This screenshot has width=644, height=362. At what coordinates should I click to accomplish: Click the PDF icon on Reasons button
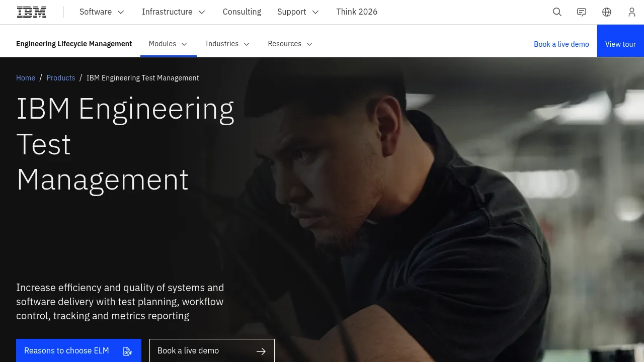[128, 351]
